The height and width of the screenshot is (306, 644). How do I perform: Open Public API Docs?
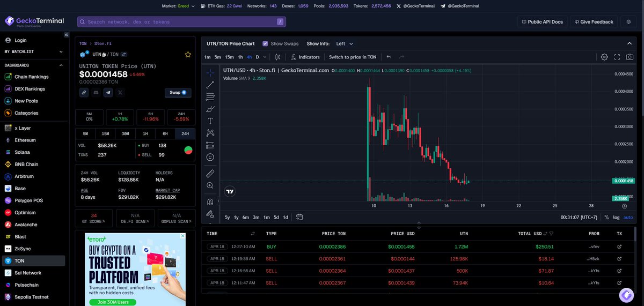tap(542, 21)
